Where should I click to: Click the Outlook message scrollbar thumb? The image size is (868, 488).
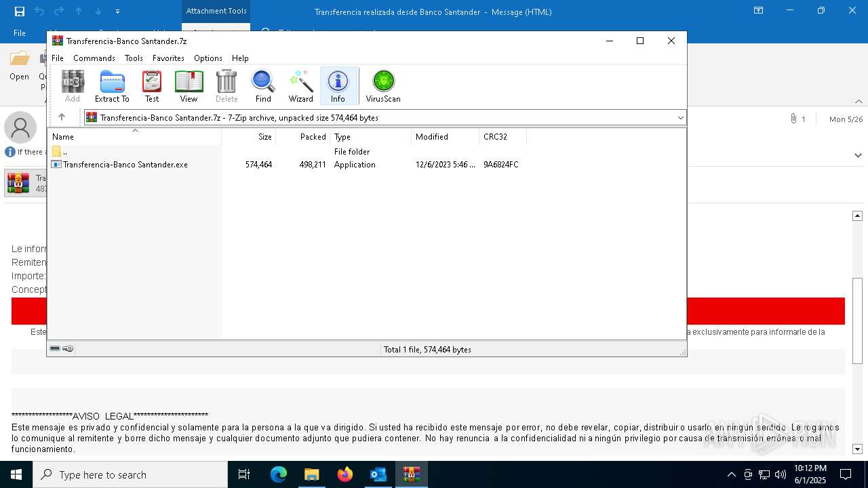click(857, 322)
